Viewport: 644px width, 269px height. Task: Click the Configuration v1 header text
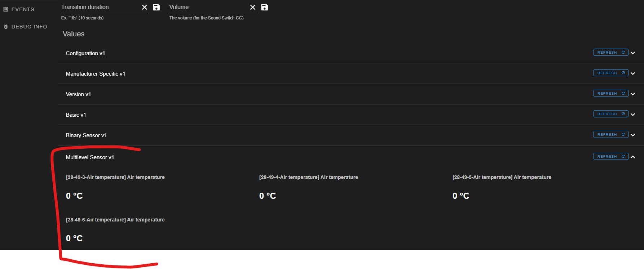pos(85,53)
